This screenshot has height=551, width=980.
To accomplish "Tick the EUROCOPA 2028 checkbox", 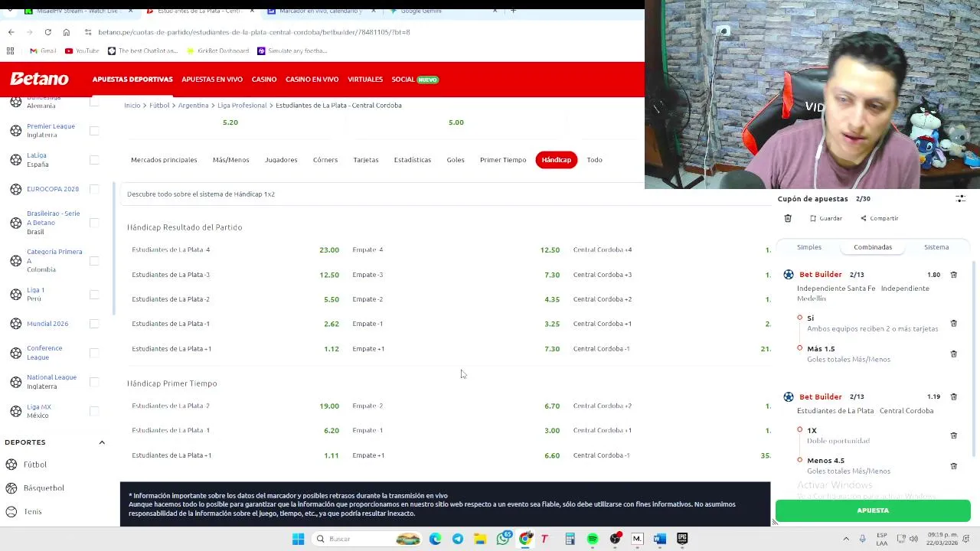I will coord(94,189).
